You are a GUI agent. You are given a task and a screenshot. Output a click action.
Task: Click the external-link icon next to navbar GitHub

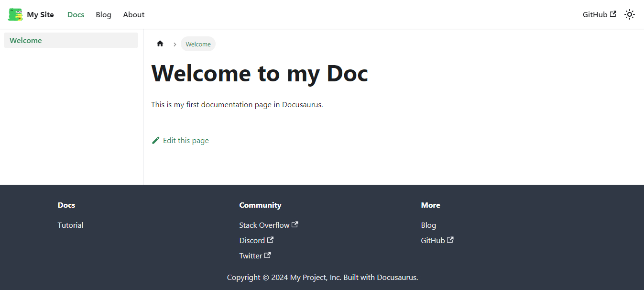pyautogui.click(x=612, y=14)
